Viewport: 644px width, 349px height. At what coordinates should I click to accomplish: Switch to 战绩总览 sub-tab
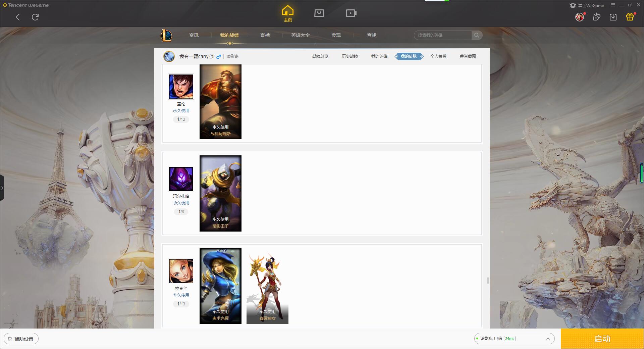pos(320,56)
